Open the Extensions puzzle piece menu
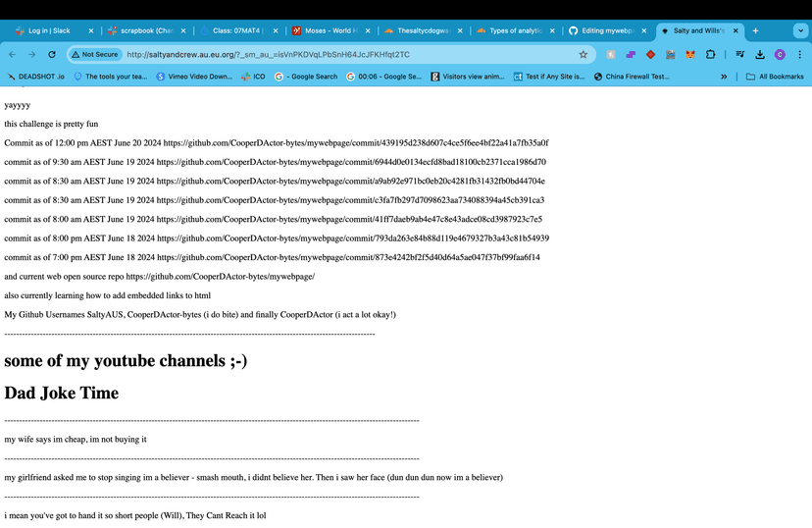This screenshot has width=812, height=528. (710, 54)
